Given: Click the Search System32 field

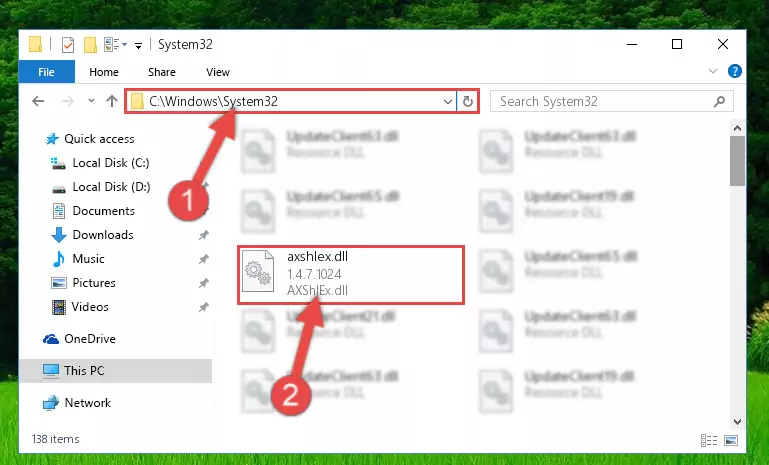Looking at the screenshot, I should [612, 102].
